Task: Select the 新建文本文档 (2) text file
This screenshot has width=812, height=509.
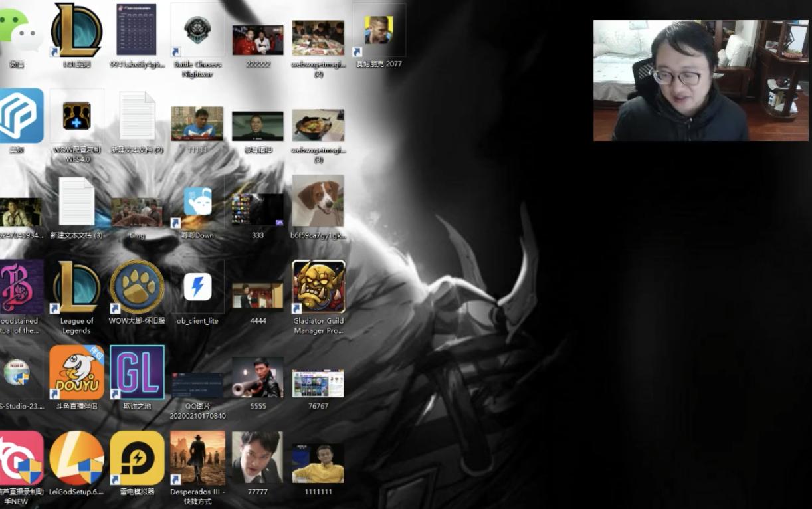Action: tap(137, 116)
